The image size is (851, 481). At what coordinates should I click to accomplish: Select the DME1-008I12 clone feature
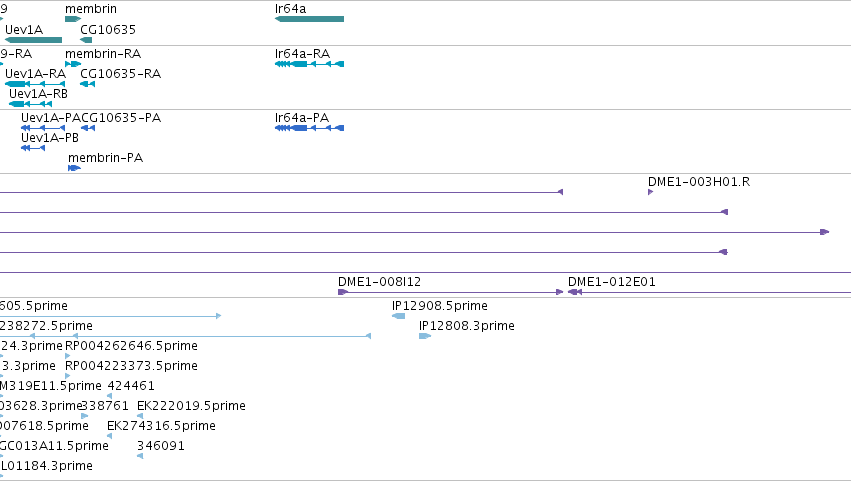click(450, 292)
